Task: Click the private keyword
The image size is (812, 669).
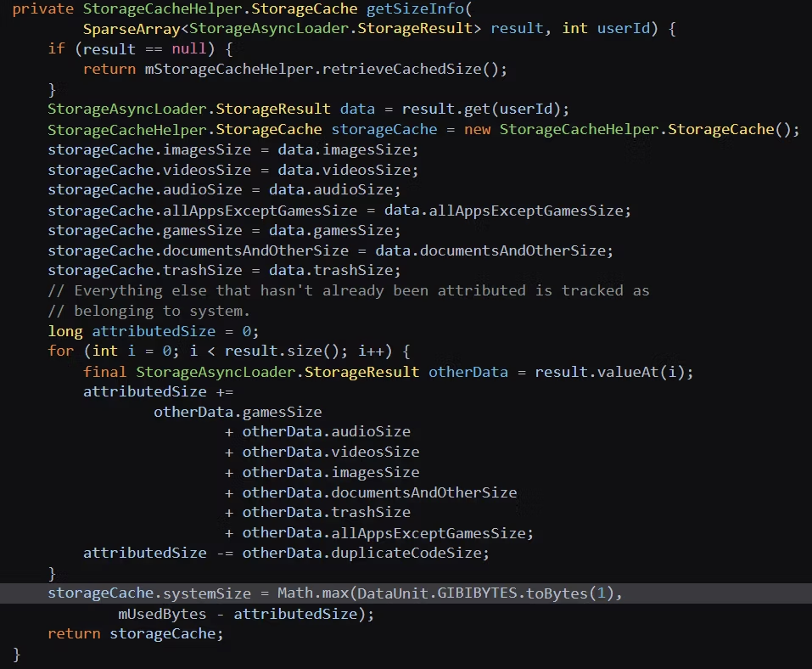Action: [43, 8]
